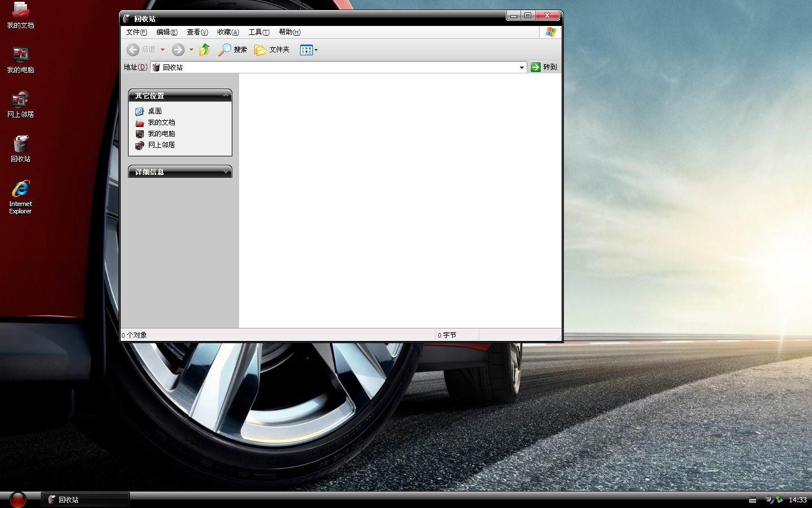Click the window resize grip corner
812x508 pixels.
click(x=558, y=337)
